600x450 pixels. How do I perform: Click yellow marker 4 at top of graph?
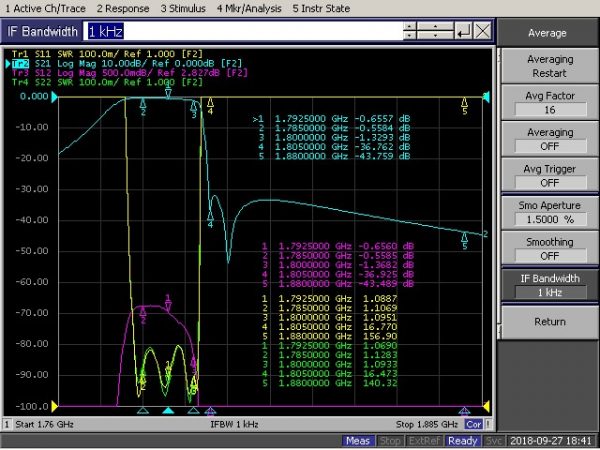coord(210,106)
